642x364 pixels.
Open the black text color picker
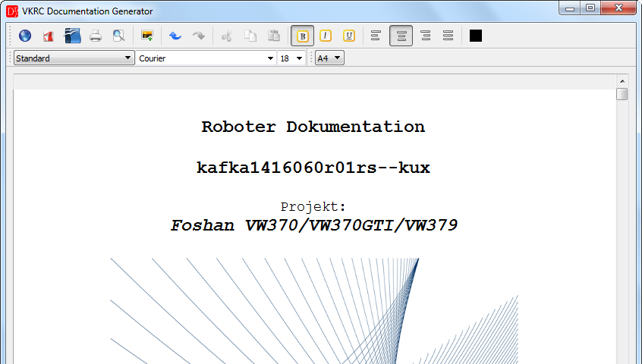coord(475,36)
